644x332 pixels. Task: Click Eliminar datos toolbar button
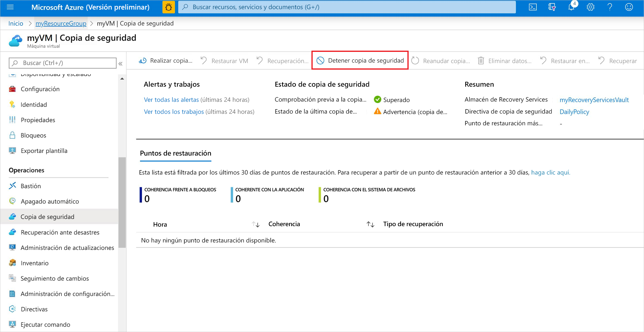[x=505, y=60]
